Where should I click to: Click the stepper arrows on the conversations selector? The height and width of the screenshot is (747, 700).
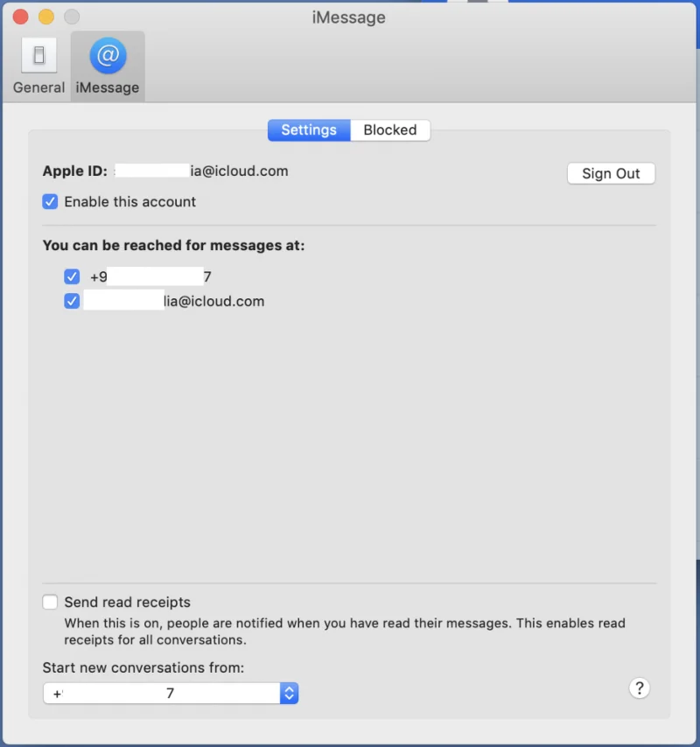(289, 692)
